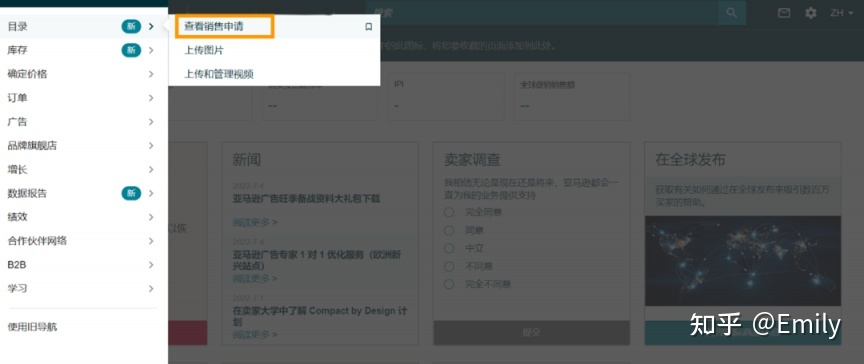Screen dimensions: 864x364
Task: Expand the 订单 chevron arrow
Action: 151,98
